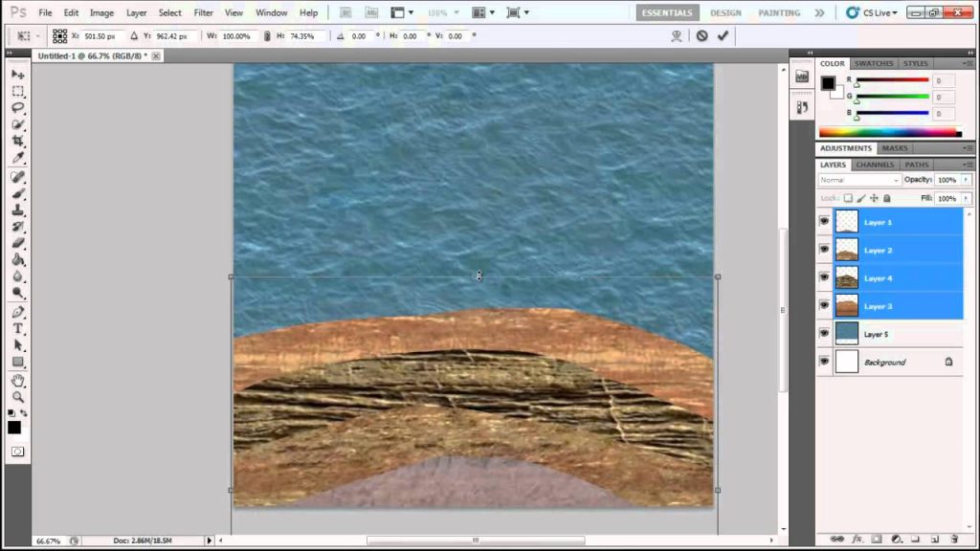Switch to the Swatches tab
This screenshot has width=980, height=551.
(873, 63)
